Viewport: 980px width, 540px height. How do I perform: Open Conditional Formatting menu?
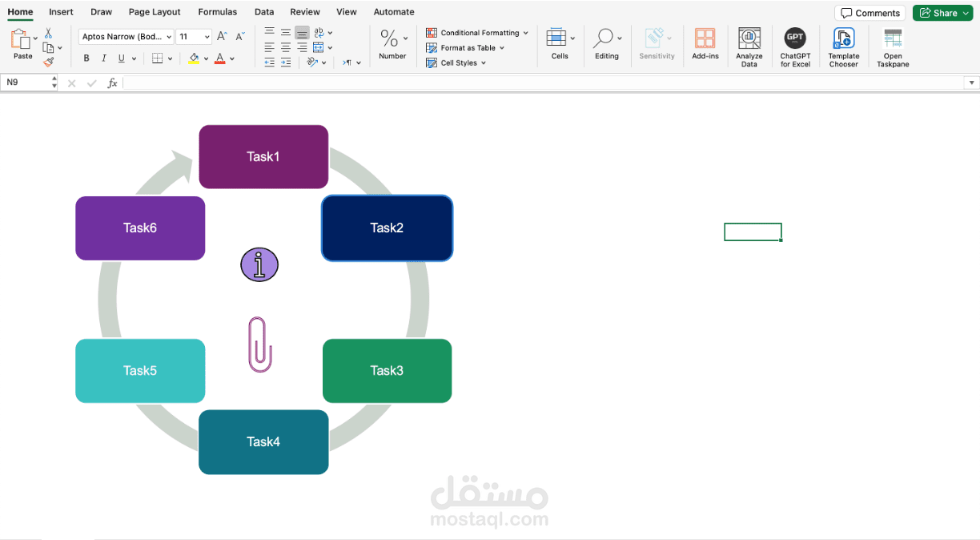pos(477,33)
